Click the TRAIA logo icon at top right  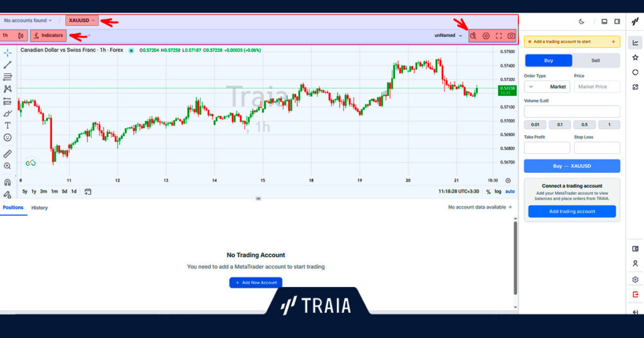pos(635,21)
